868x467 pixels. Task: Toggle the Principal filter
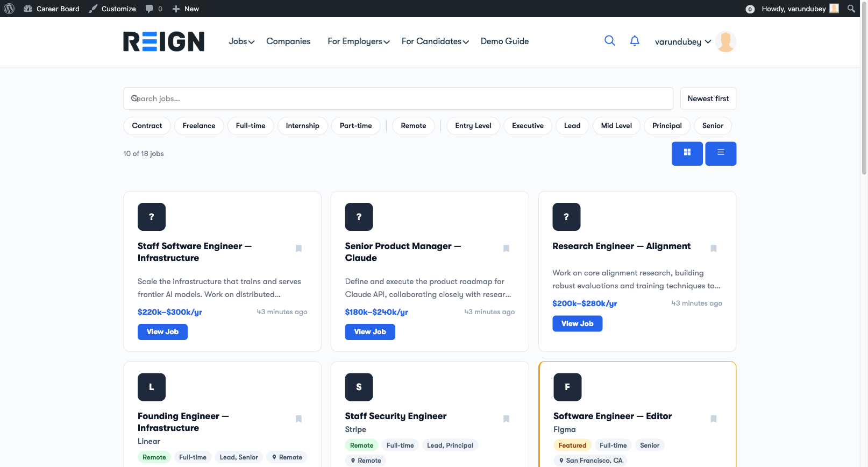pyautogui.click(x=667, y=126)
